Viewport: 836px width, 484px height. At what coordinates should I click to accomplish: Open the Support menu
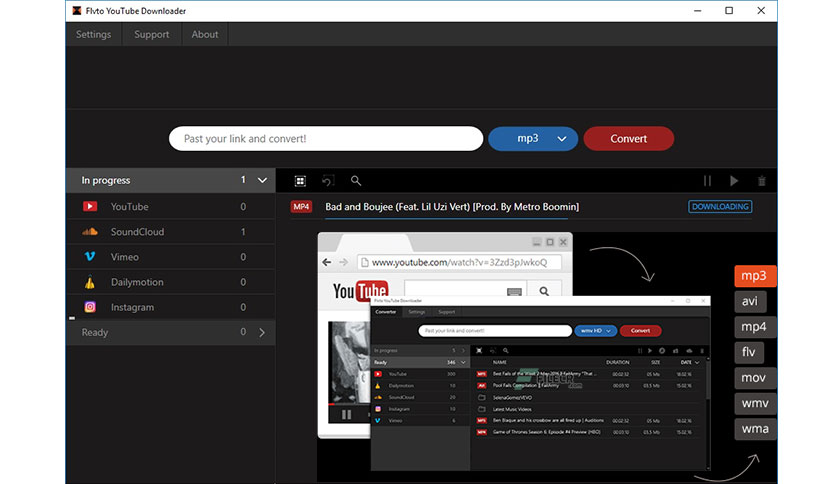click(152, 34)
